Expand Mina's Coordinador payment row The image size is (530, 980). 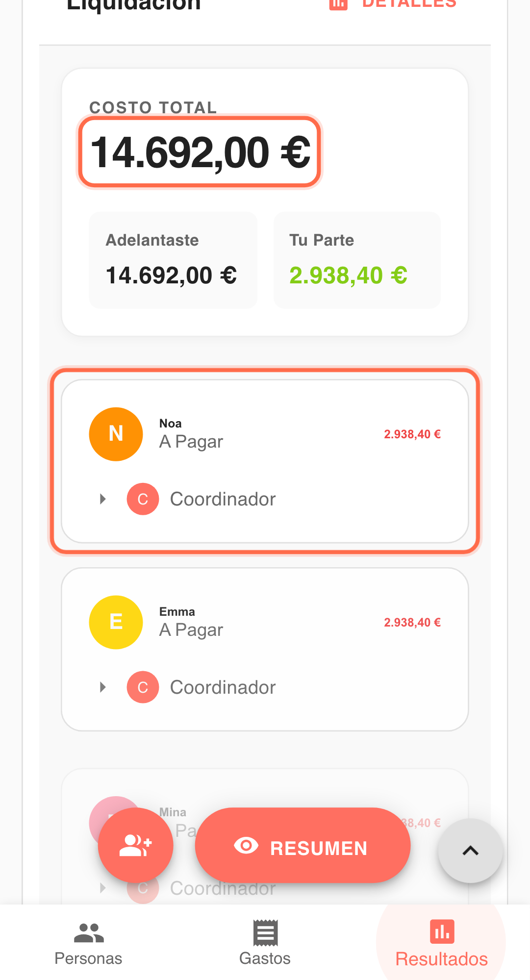103,888
